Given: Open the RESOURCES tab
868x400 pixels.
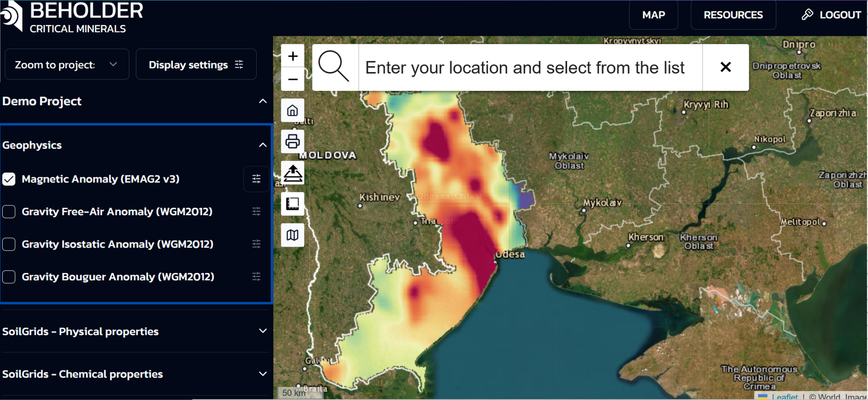Looking at the screenshot, I should coord(733,15).
